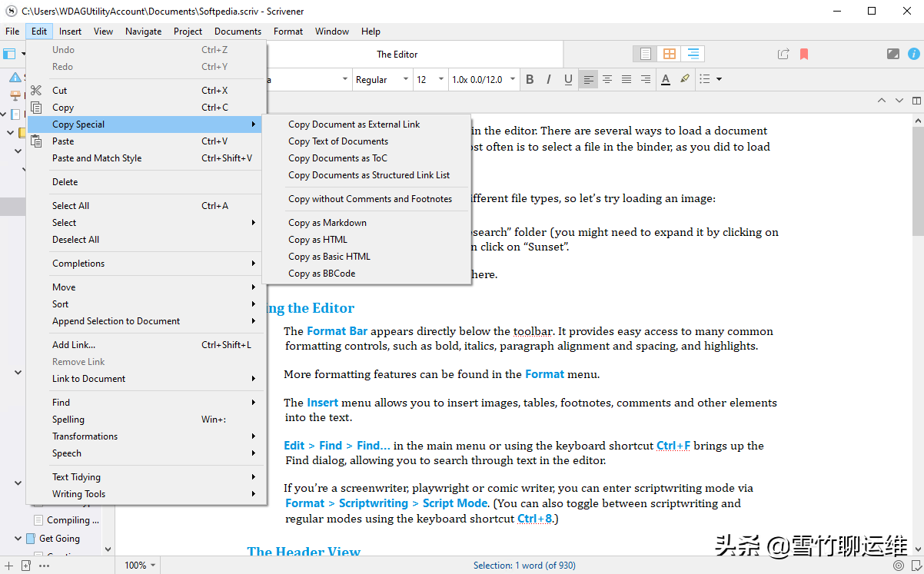The image size is (924, 574).
Task: Open the font size 12 dropdown
Action: pos(430,79)
